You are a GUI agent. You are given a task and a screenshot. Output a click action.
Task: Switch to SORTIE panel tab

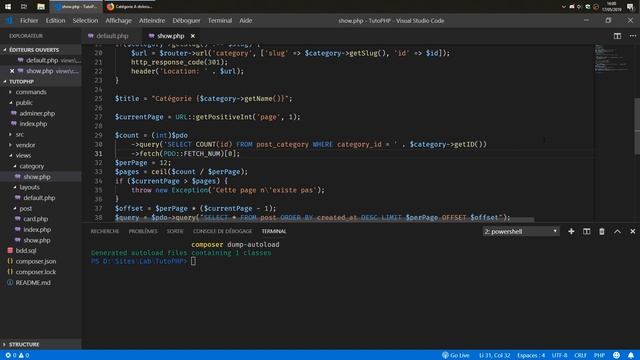[175, 231]
